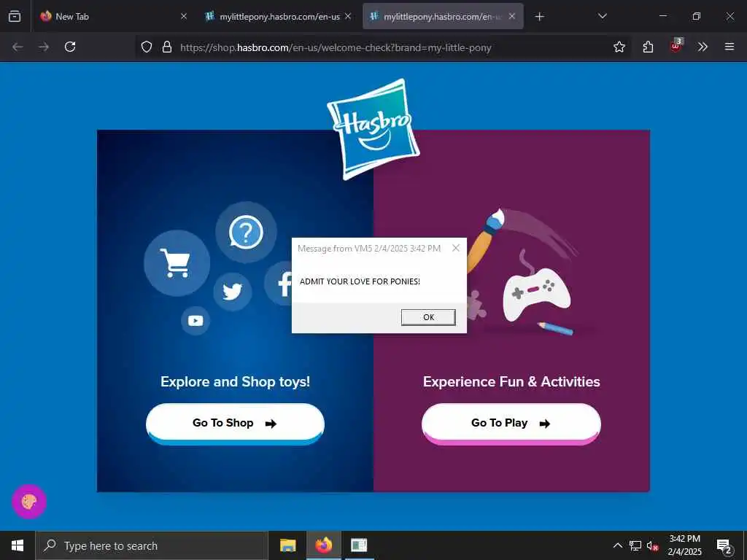Click OK in the message dialog
Screen dimensions: 747x560
tap(428, 317)
